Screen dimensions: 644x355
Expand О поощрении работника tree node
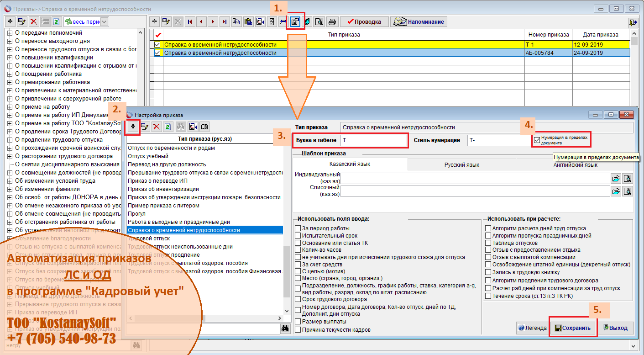(10, 74)
